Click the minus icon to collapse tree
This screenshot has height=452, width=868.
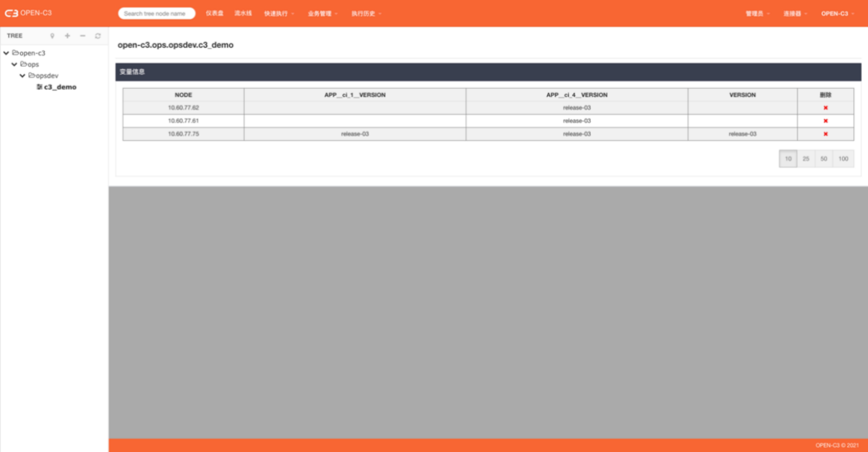(83, 36)
